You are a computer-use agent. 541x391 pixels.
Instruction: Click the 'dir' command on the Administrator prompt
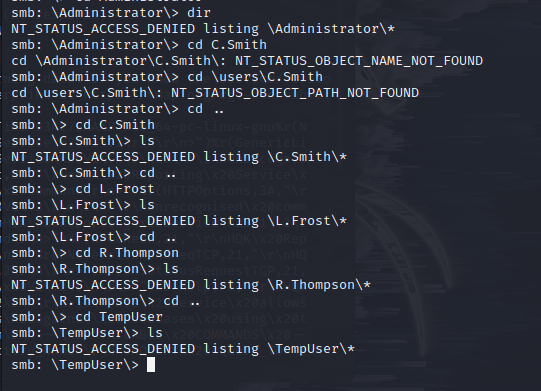click(x=199, y=13)
